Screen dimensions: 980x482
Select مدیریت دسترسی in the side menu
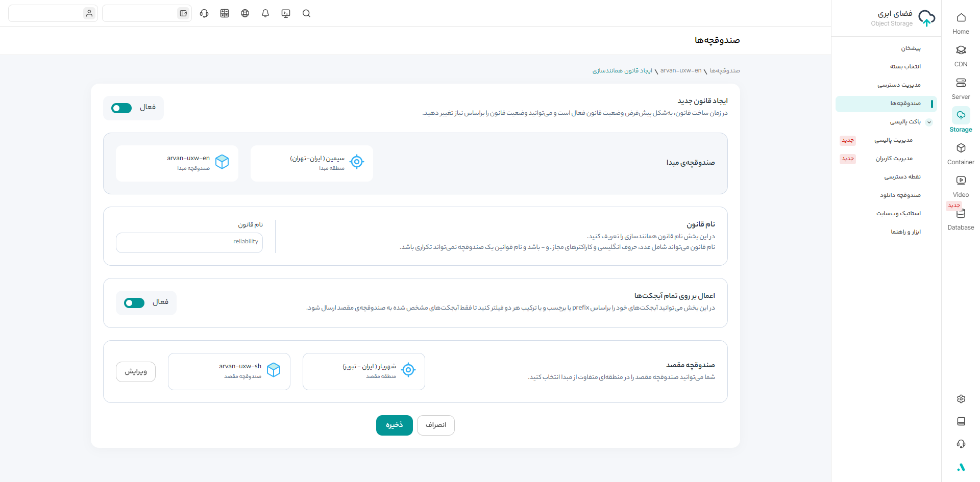pos(899,85)
